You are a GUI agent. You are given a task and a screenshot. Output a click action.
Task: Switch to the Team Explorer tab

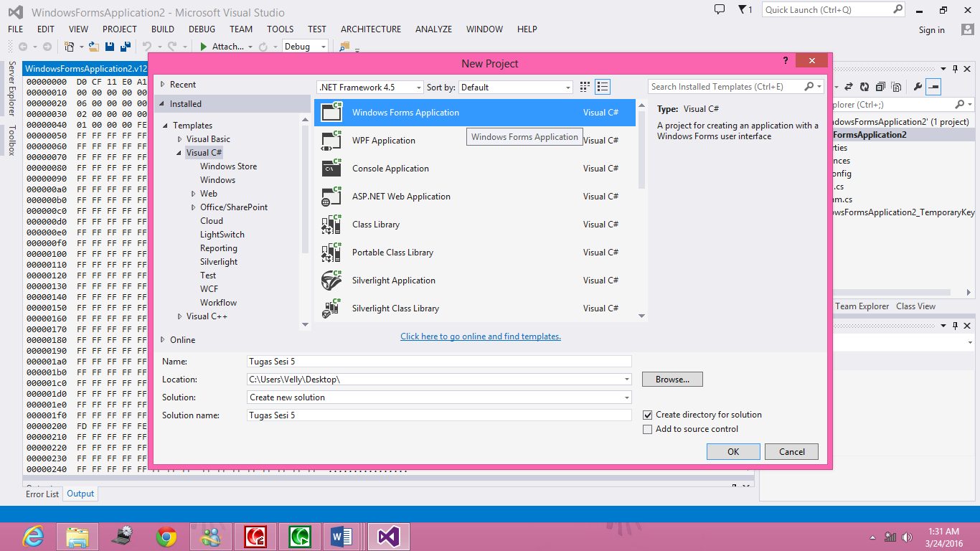coord(862,306)
